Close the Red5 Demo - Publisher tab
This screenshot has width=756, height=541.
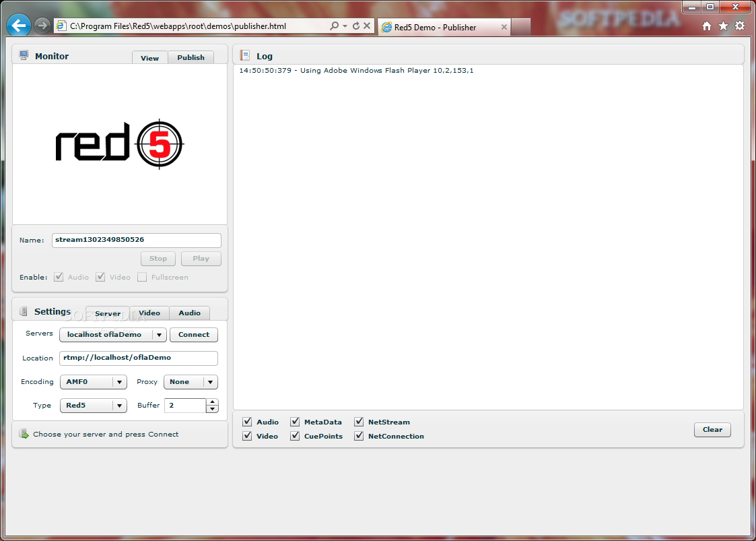[x=504, y=27]
